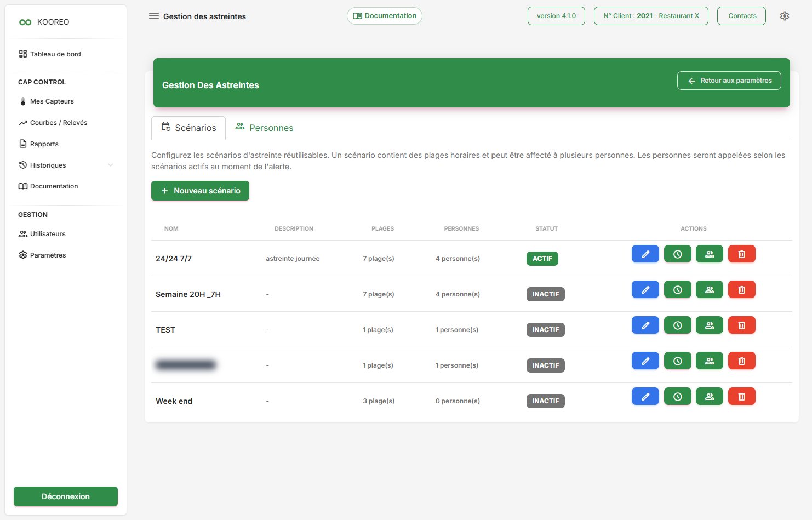Open the settings gear in header
Image resolution: width=812 pixels, height=520 pixels.
[785, 16]
